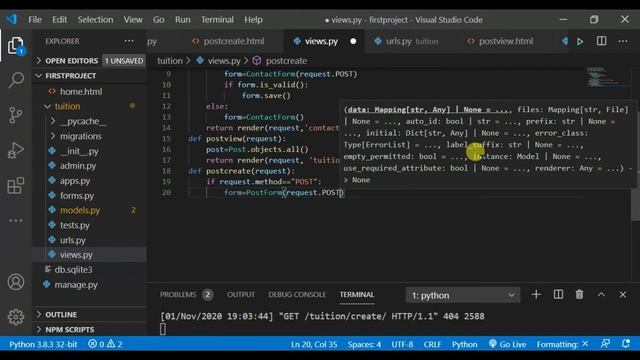The height and width of the screenshot is (360, 640).
Task: Open the View menu
Action: tap(133, 20)
